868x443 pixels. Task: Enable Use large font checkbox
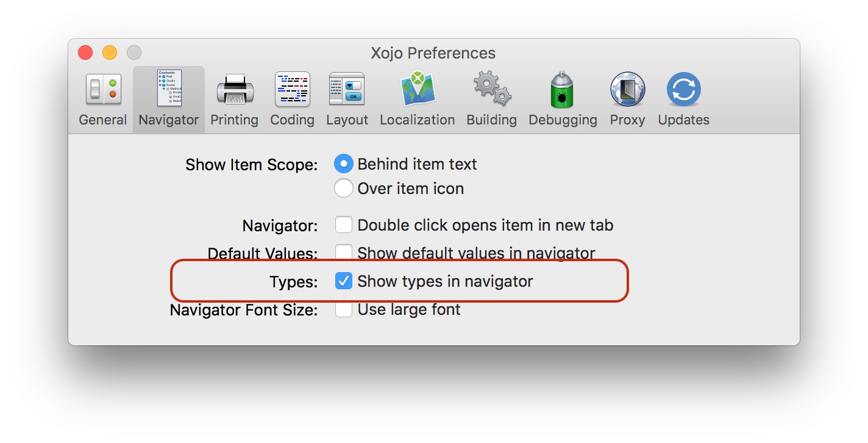pos(344,309)
